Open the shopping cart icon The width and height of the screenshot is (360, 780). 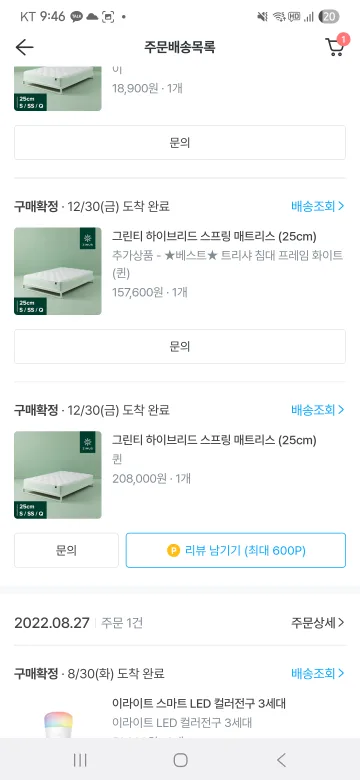click(335, 47)
